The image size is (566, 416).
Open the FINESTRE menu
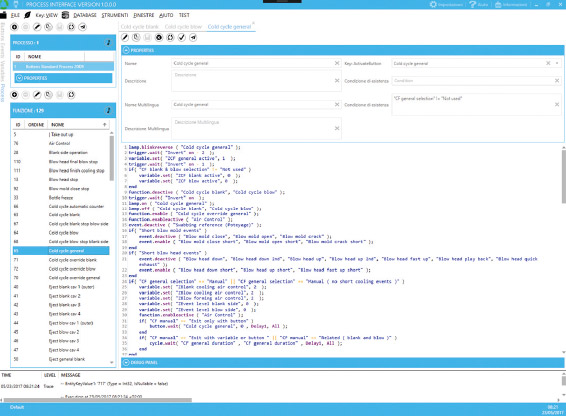(144, 15)
